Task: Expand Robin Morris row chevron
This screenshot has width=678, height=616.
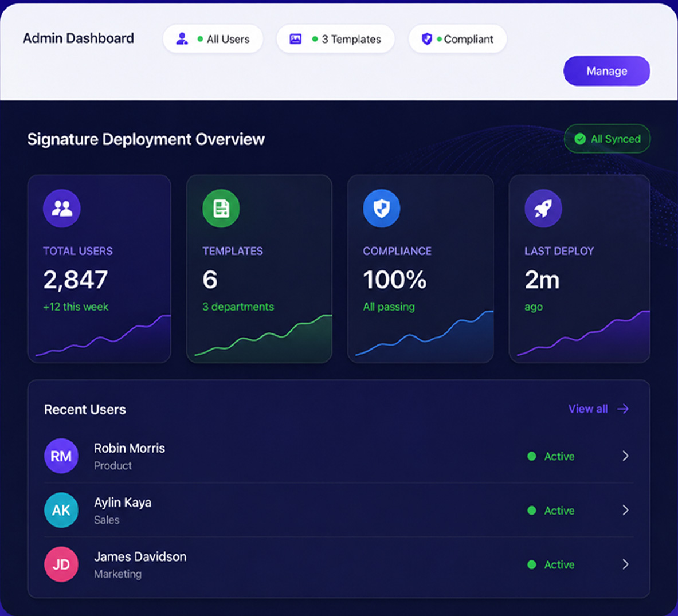Action: click(x=625, y=456)
